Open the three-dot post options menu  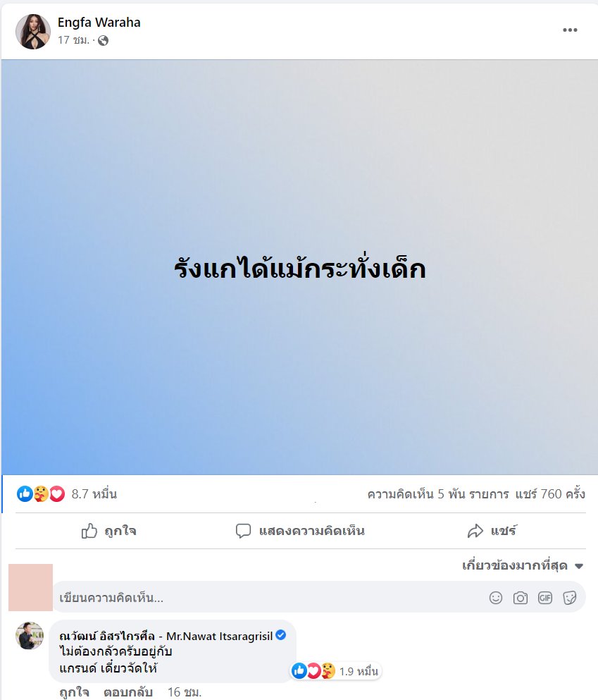569,30
